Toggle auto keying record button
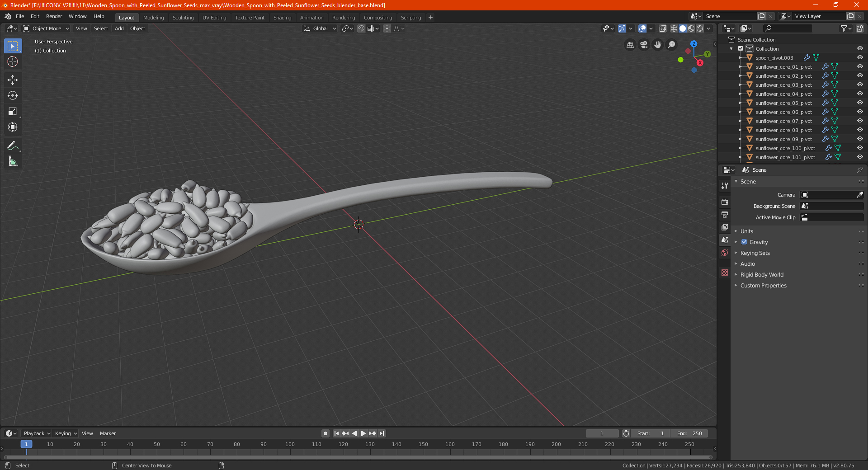Image resolution: width=868 pixels, height=470 pixels. pos(325,433)
